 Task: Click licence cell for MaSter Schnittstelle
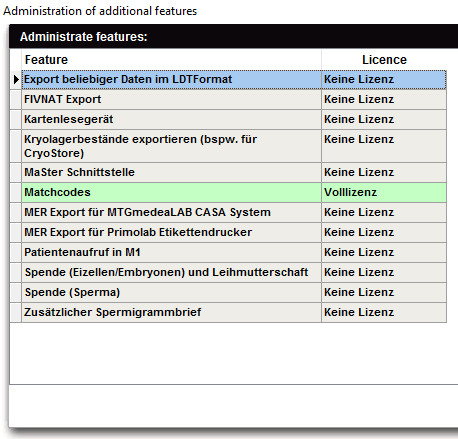point(384,172)
